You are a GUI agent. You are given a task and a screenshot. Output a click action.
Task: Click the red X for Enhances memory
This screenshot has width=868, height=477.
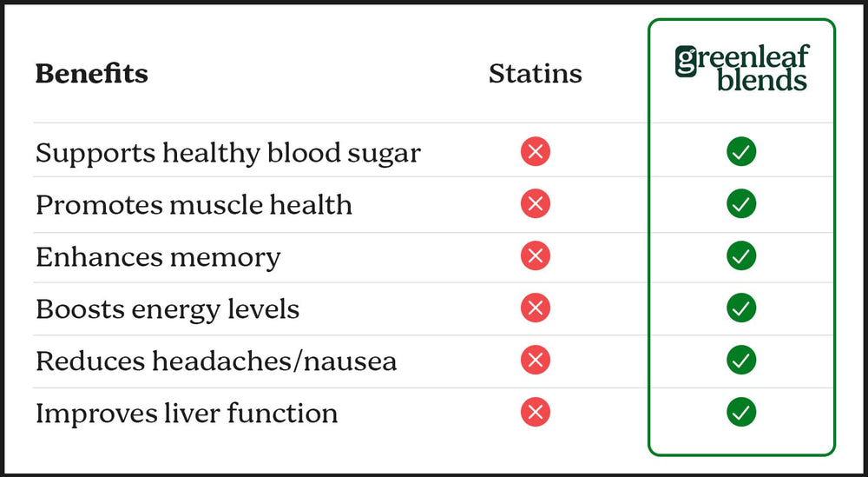pos(536,256)
